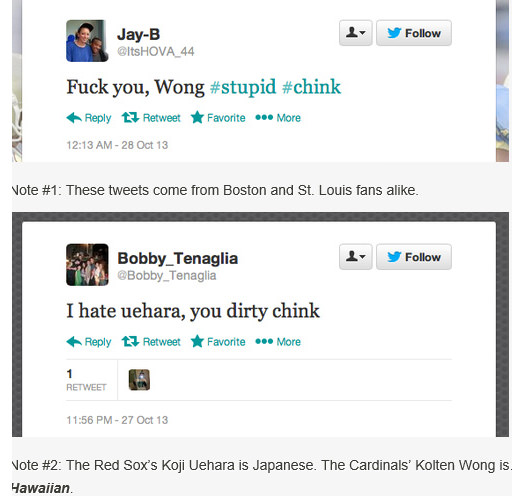Follow Jay-B account

(414, 33)
